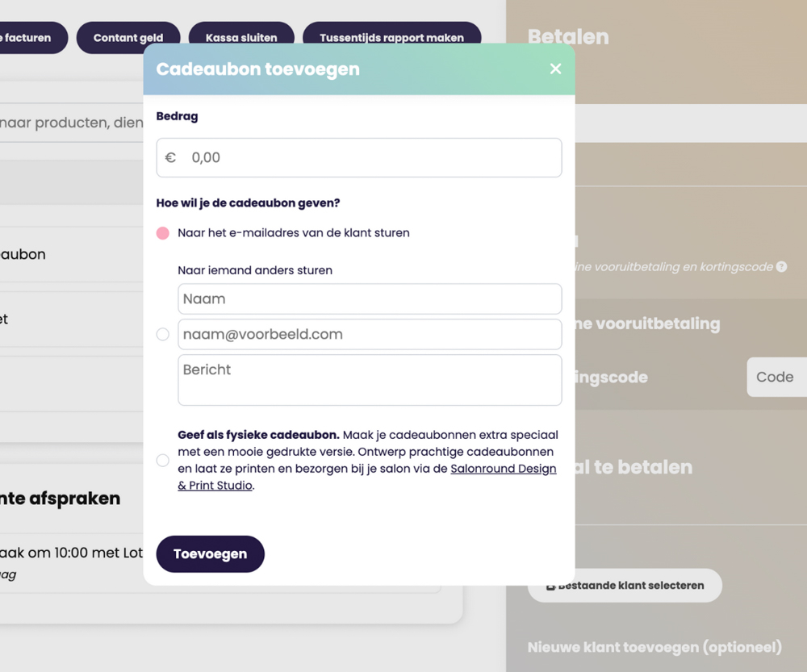This screenshot has height=672, width=807.
Task: Click icon on Bestaande klant selecteren button
Action: 551,586
